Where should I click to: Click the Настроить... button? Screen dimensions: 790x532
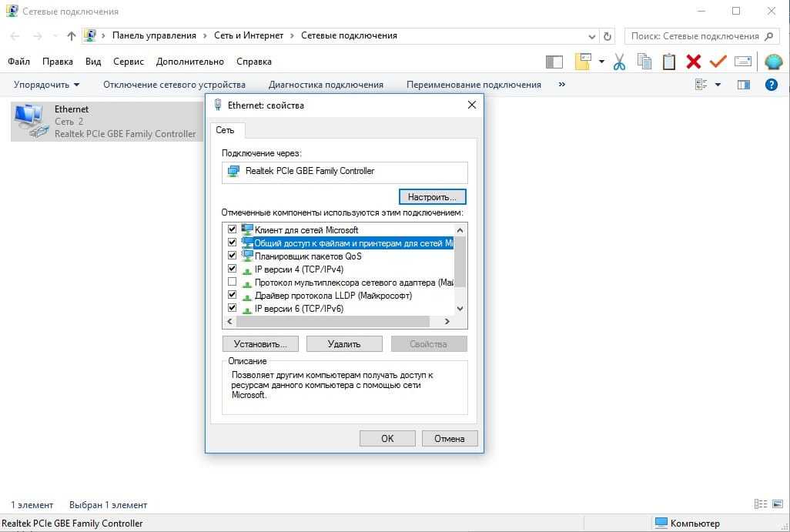click(433, 197)
